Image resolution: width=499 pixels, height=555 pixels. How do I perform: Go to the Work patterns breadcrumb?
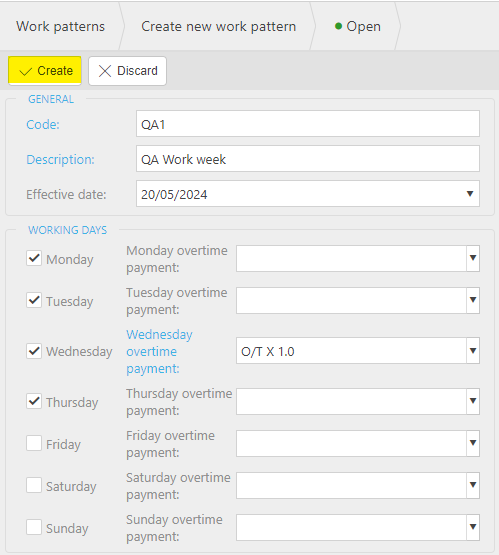(61, 26)
